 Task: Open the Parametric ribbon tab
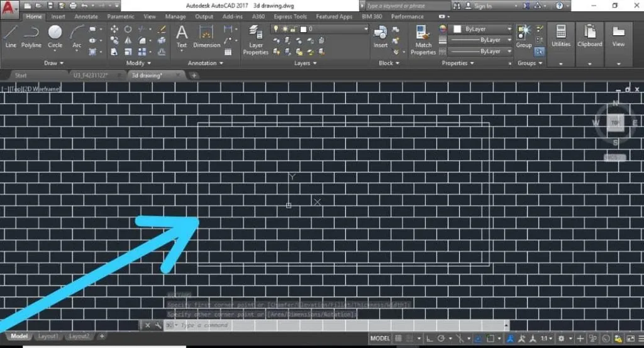121,16
